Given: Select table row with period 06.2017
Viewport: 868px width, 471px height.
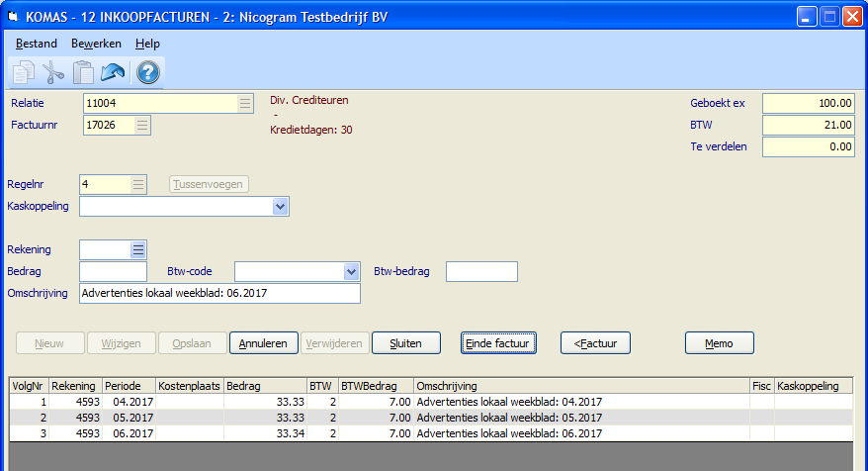Looking at the screenshot, I should [431, 433].
